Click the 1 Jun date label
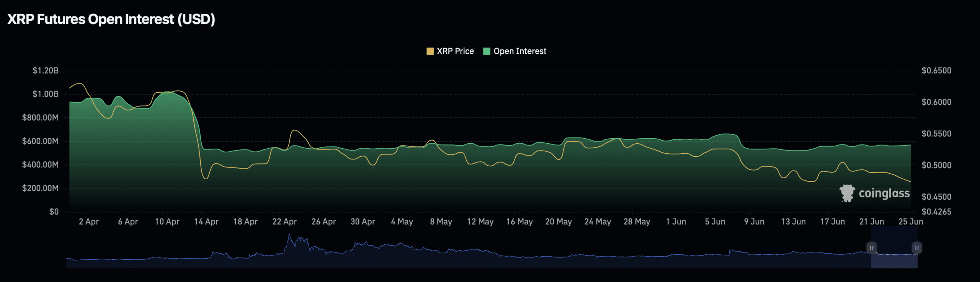Screen dimensions: 980x282 pos(676,221)
